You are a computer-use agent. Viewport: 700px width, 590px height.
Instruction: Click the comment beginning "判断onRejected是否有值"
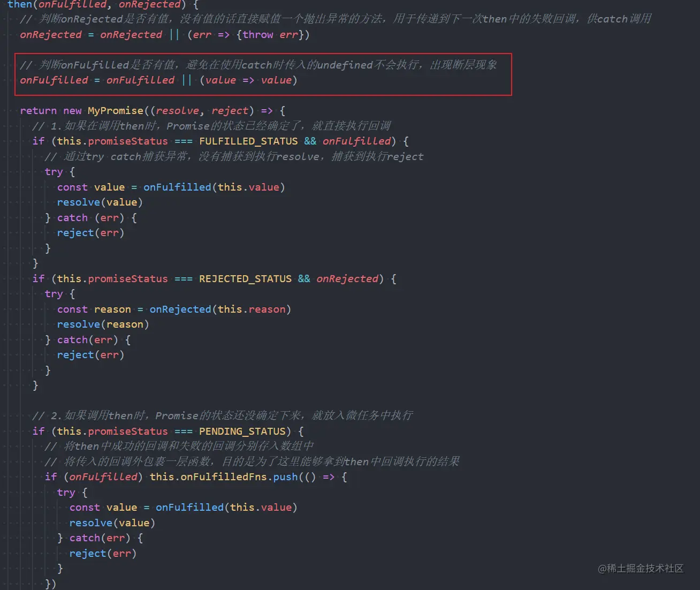point(336,19)
